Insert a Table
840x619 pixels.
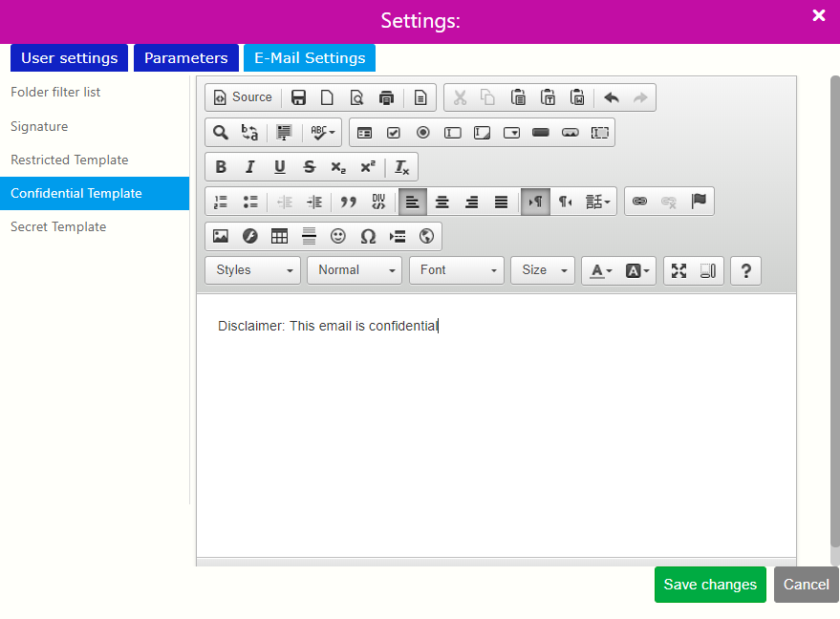click(279, 236)
